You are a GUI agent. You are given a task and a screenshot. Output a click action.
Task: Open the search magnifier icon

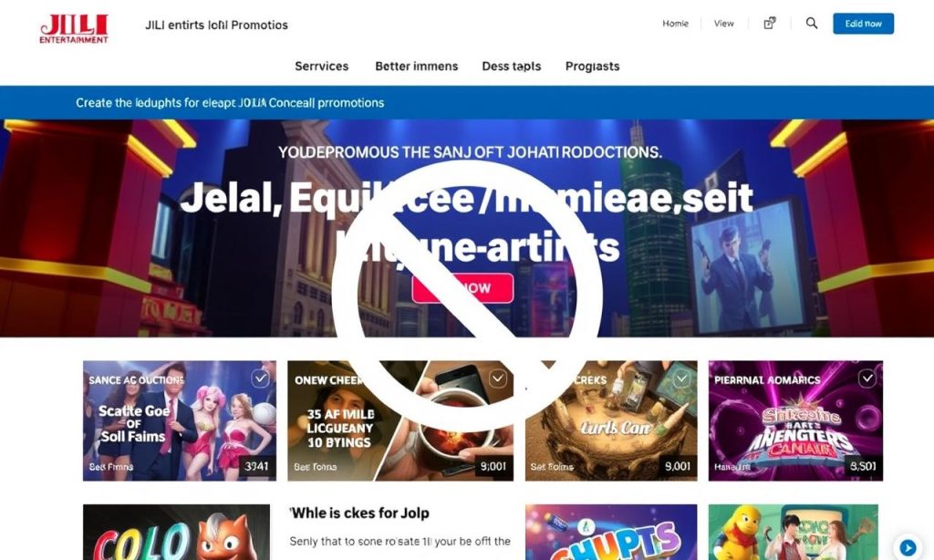(811, 23)
